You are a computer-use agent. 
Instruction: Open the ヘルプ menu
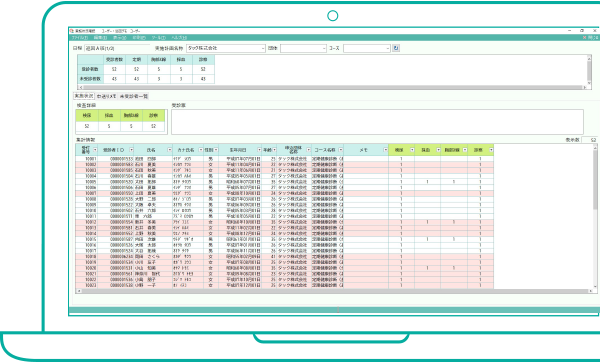179,38
